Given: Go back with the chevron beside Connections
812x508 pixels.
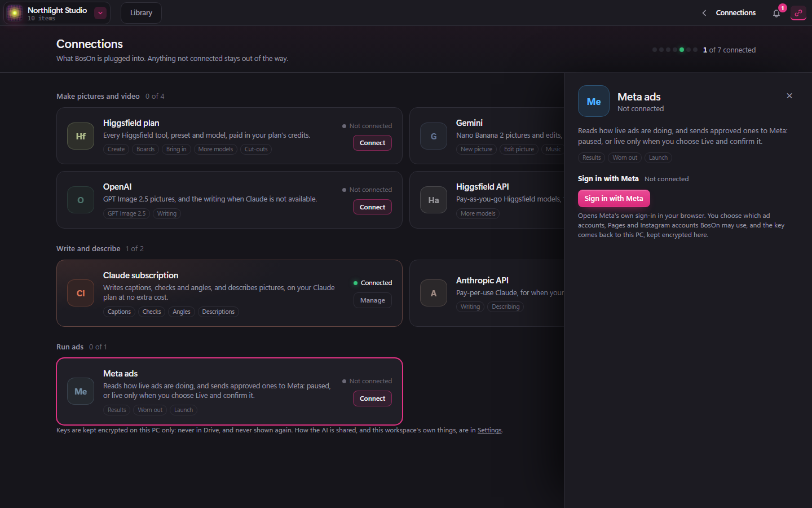Looking at the screenshot, I should pos(704,13).
